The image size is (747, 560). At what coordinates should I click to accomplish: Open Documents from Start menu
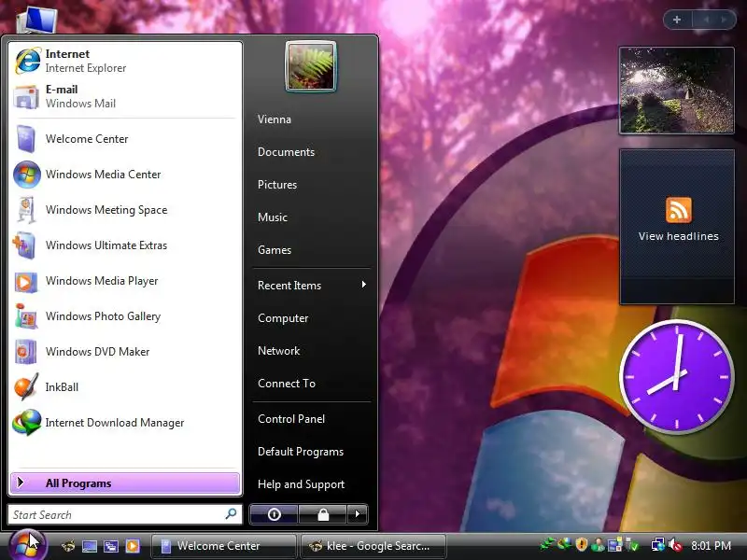pyautogui.click(x=311, y=152)
